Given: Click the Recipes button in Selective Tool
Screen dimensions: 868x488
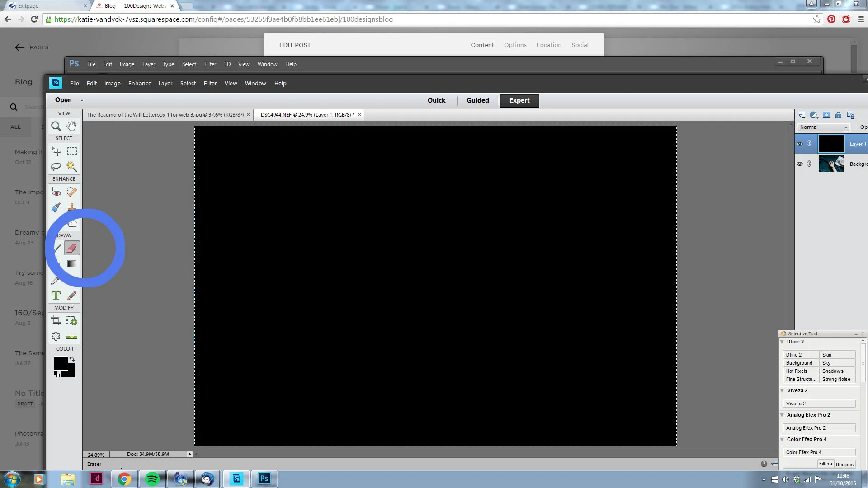Looking at the screenshot, I should pyautogui.click(x=844, y=464).
